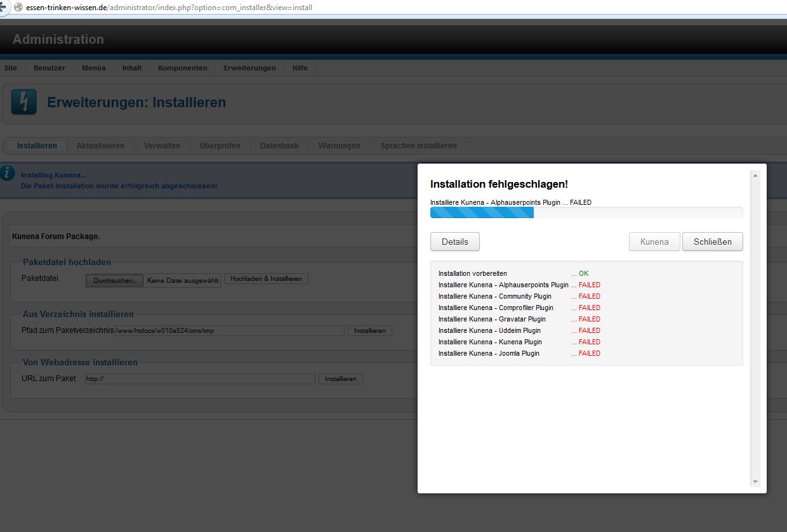Click 'Kunena - Community Plugin' log row

pyautogui.click(x=495, y=296)
